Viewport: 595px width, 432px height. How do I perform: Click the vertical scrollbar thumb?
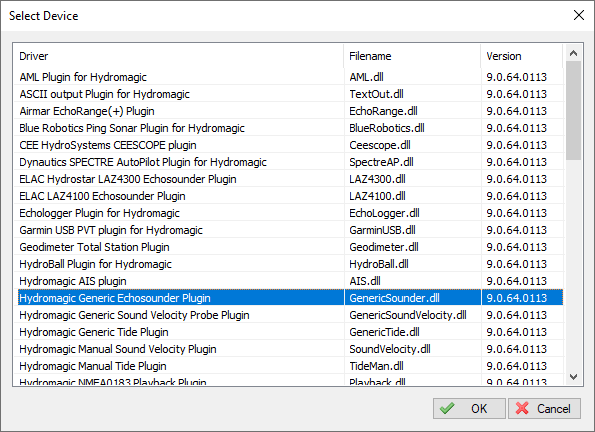pyautogui.click(x=573, y=110)
